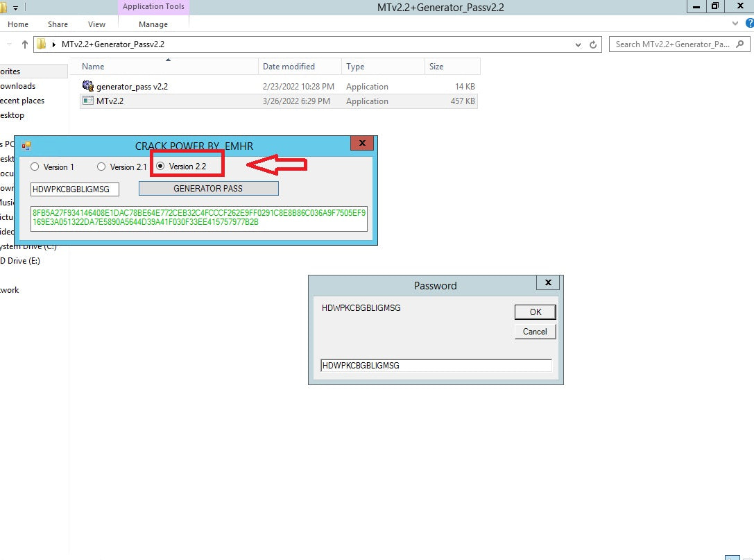Open the Quick Access Toolbar dropdown
Screen dimensions: 754x560
tap(15, 8)
